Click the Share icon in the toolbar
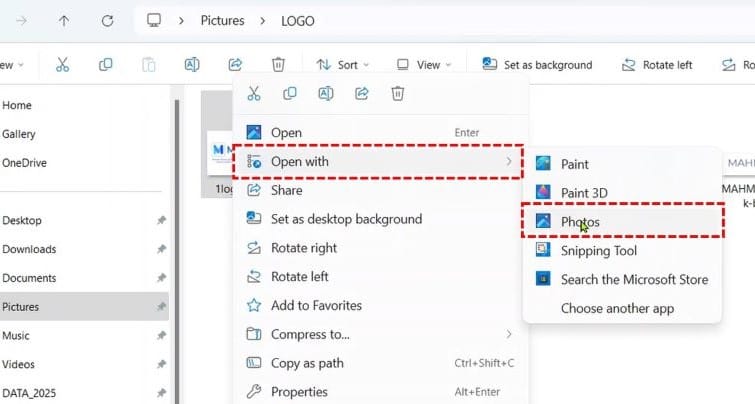Image resolution: width=755 pixels, height=404 pixels. (236, 65)
